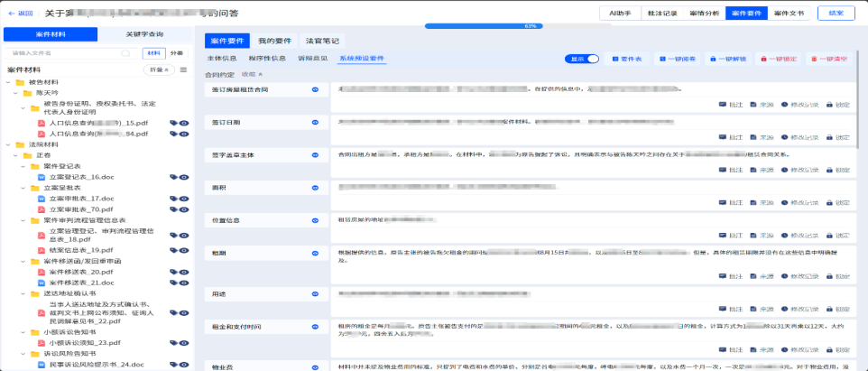The image size is (868, 371).
Task: Click the 结案 button
Action: coord(836,13)
